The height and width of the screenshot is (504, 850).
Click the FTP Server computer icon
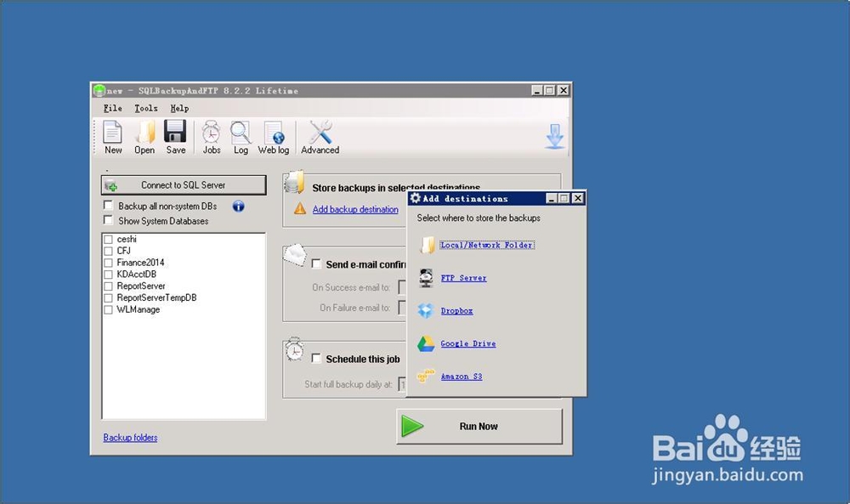point(426,277)
